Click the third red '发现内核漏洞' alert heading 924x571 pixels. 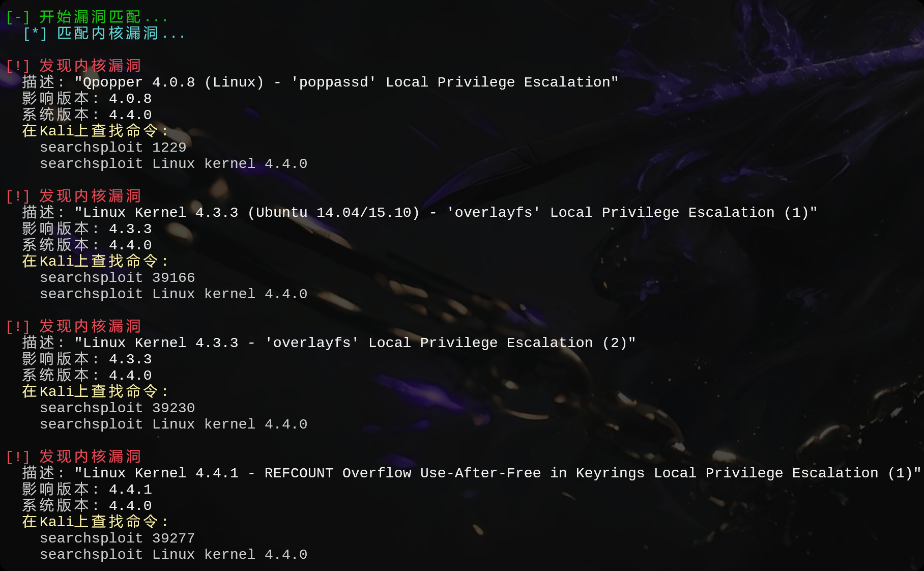[73, 326]
